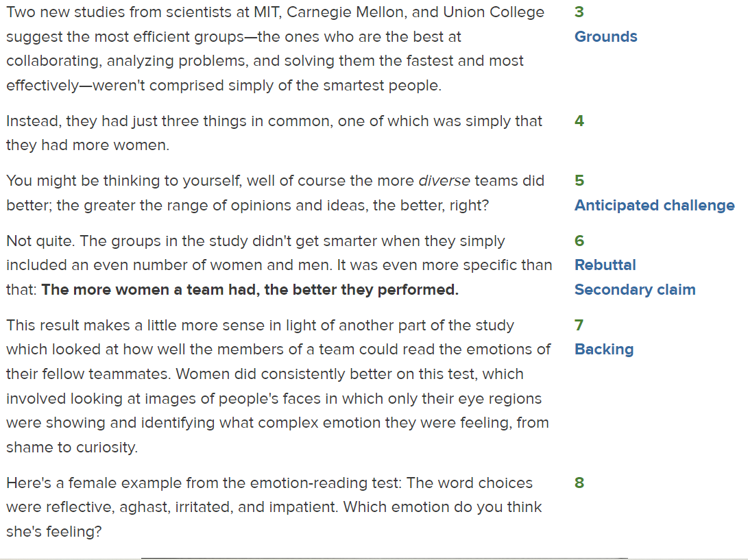Click the Grounds annotation label

(x=605, y=37)
